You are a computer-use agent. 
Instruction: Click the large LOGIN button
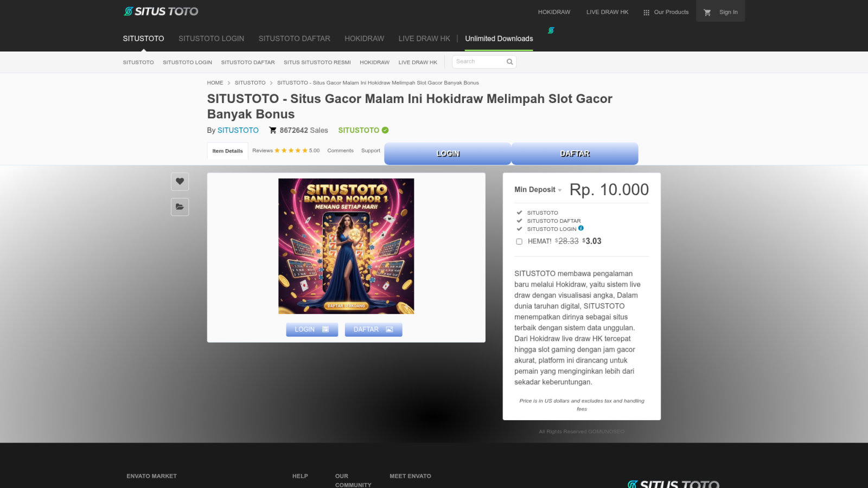[x=448, y=153]
